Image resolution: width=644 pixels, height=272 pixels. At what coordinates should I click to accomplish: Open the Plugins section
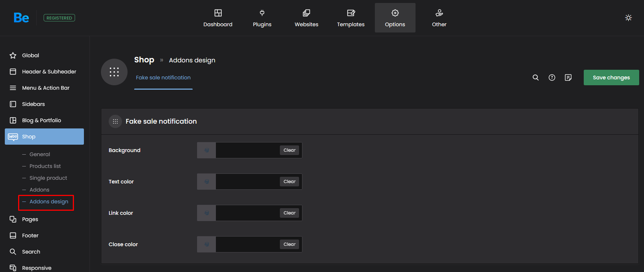click(262, 18)
